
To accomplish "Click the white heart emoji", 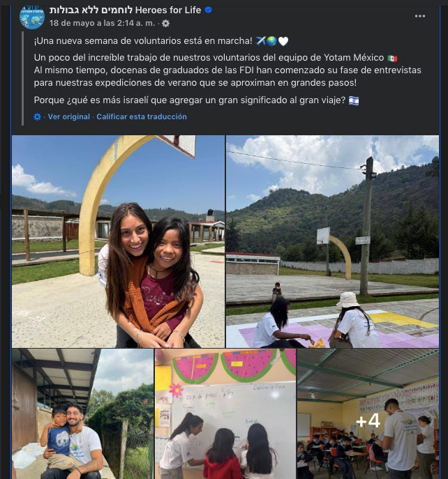I will 283,41.
